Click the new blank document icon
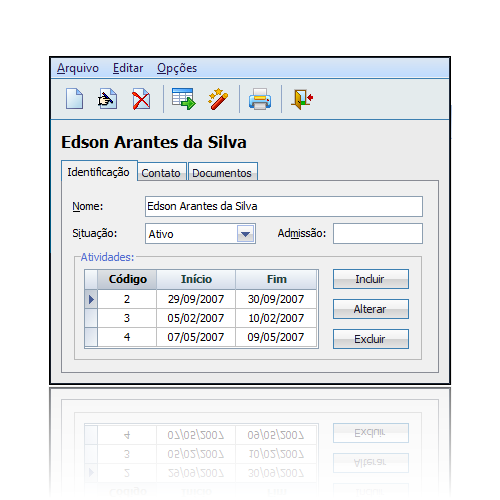This screenshot has height=500, width=500. pos(74,99)
